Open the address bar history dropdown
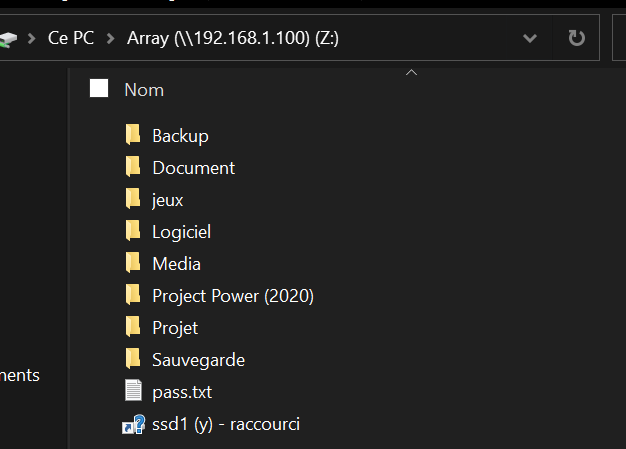This screenshot has height=449, width=626. click(x=530, y=38)
